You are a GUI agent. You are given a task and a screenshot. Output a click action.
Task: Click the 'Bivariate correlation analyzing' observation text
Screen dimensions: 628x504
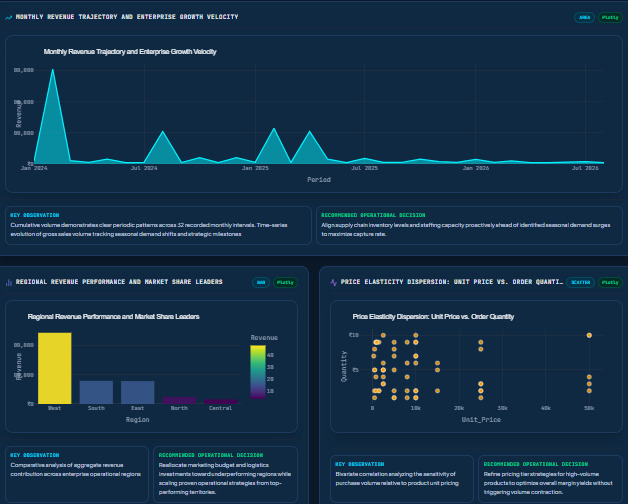point(397,478)
